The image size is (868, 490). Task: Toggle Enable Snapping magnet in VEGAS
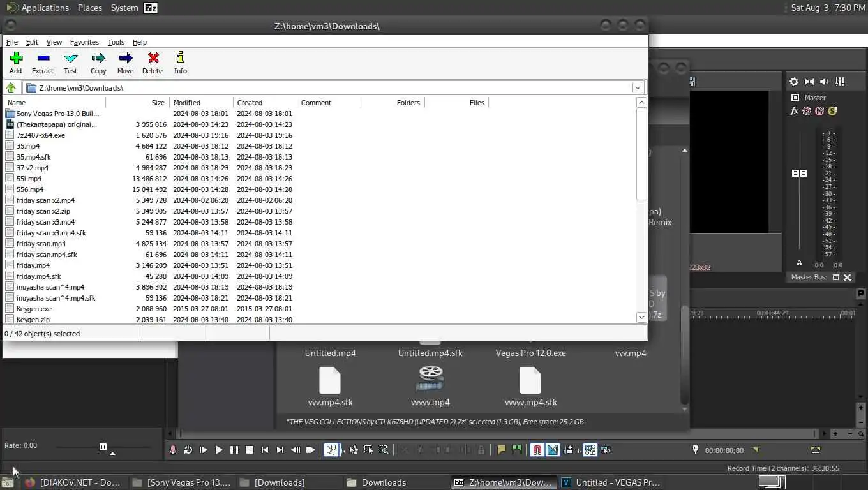pos(537,450)
